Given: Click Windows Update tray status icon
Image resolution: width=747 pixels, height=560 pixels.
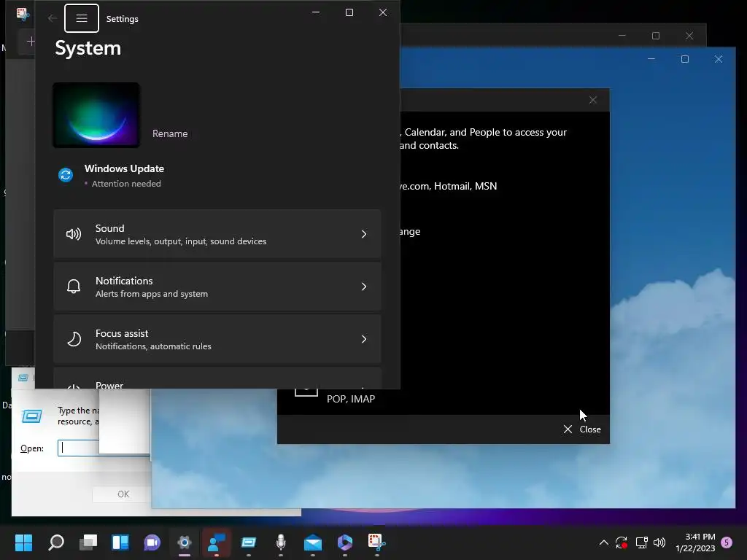Looking at the screenshot, I should pos(622,542).
